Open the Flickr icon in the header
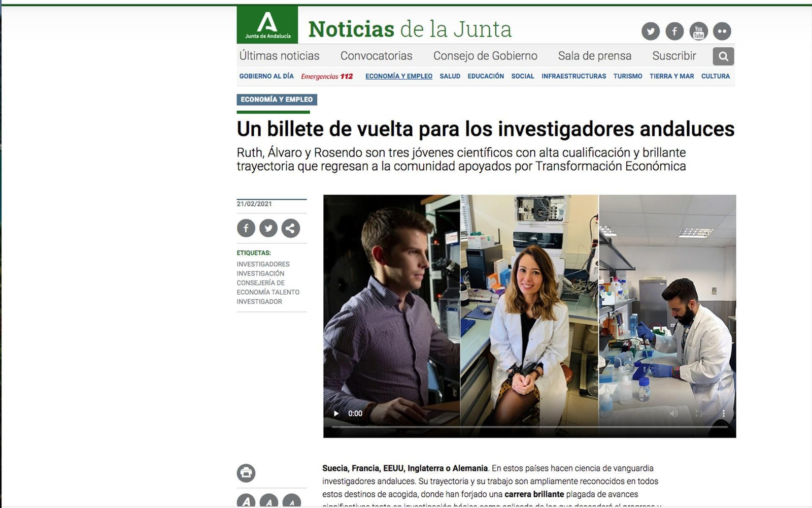The width and height of the screenshot is (812, 508). pos(722,31)
